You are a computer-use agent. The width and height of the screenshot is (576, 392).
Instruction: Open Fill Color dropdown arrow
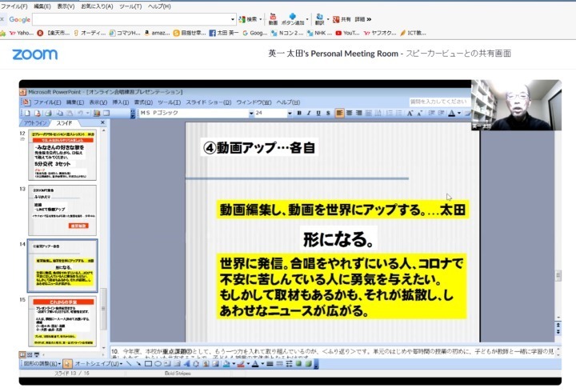coord(234,364)
